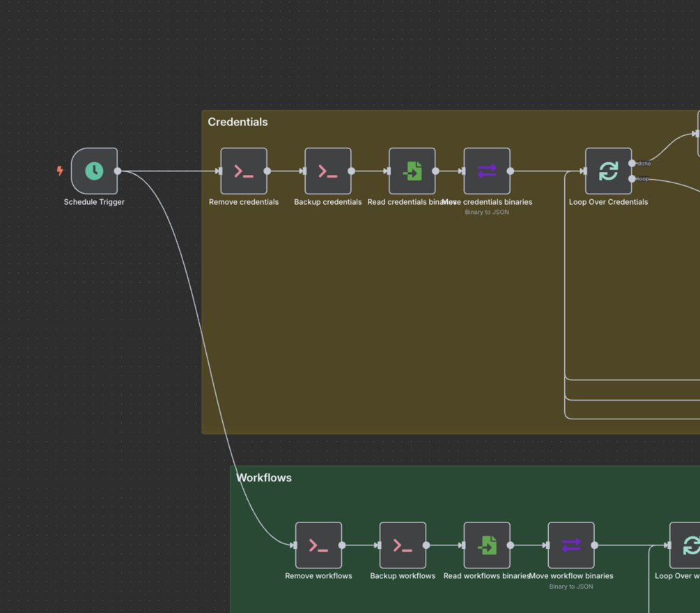The height and width of the screenshot is (613, 700).
Task: Select the Read credentials binaries file icon
Action: coord(412,171)
